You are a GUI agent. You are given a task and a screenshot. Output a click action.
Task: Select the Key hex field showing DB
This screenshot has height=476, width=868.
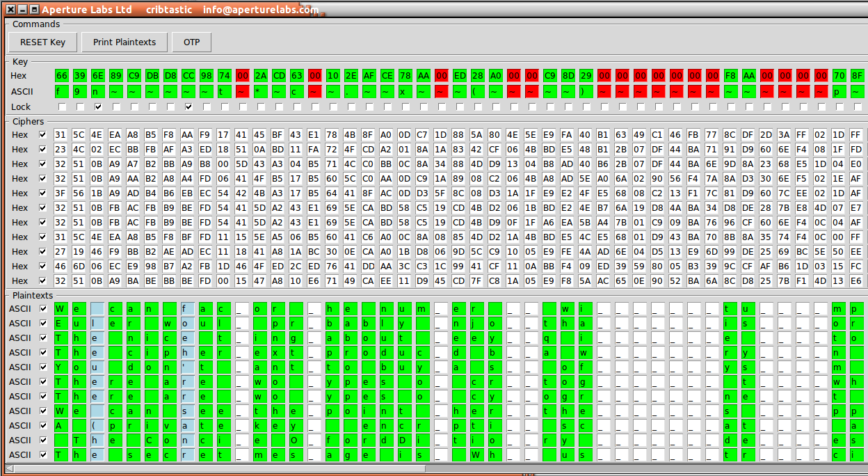152,75
